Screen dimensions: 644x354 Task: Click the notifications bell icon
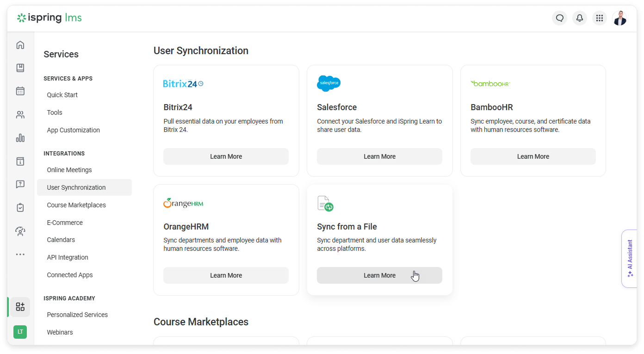click(x=579, y=18)
